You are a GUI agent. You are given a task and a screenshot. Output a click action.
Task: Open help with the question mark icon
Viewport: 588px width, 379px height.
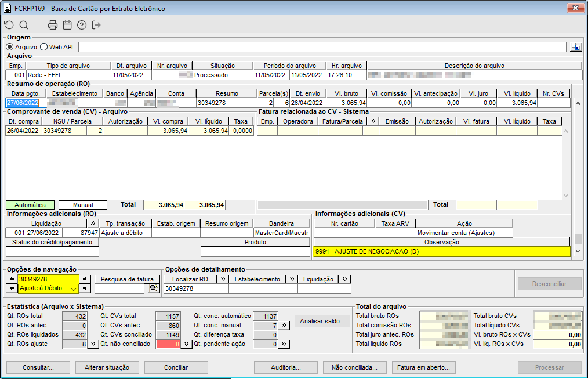click(x=82, y=25)
